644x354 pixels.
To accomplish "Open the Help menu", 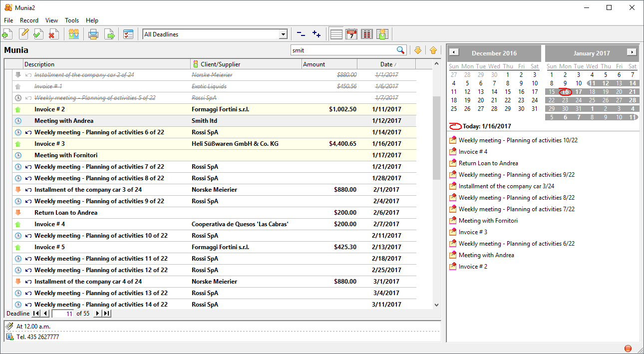I will pos(92,20).
